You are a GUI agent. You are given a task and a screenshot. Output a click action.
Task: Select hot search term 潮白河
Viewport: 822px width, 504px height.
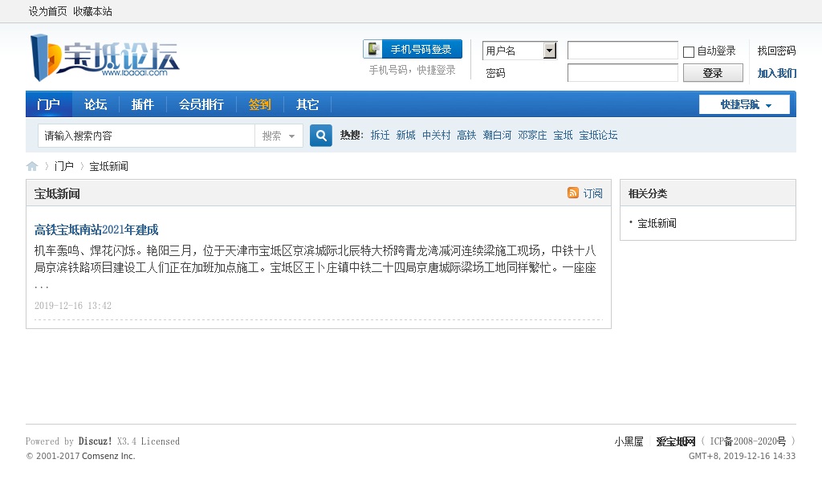tap(497, 135)
